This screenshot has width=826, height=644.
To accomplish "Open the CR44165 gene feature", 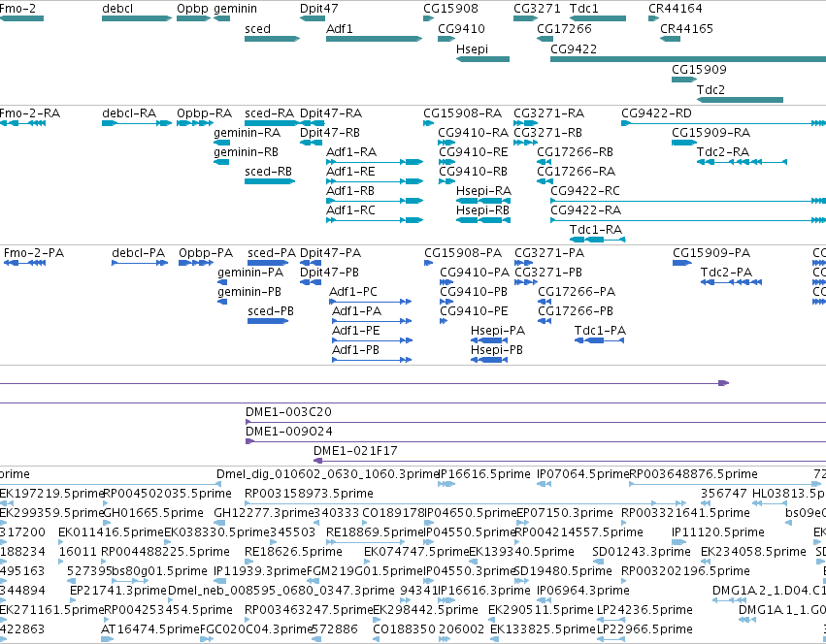I will (670, 39).
